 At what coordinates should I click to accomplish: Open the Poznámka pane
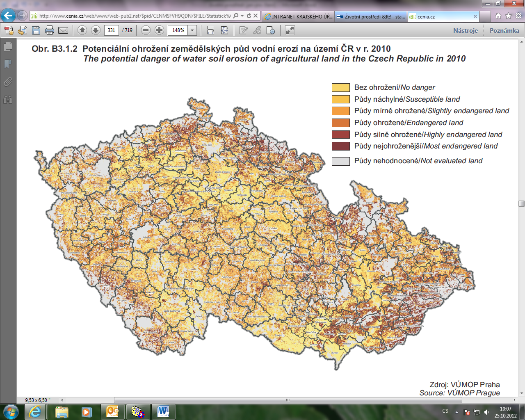(504, 30)
